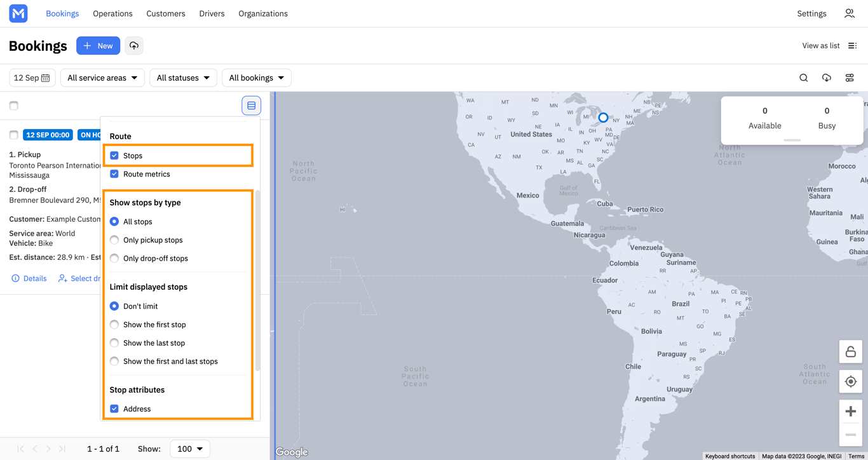
Task: Click the map lock icon
Action: (851, 352)
